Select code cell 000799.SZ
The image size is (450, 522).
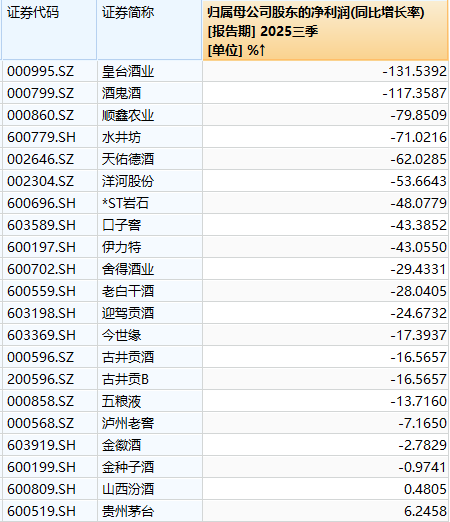49,93
